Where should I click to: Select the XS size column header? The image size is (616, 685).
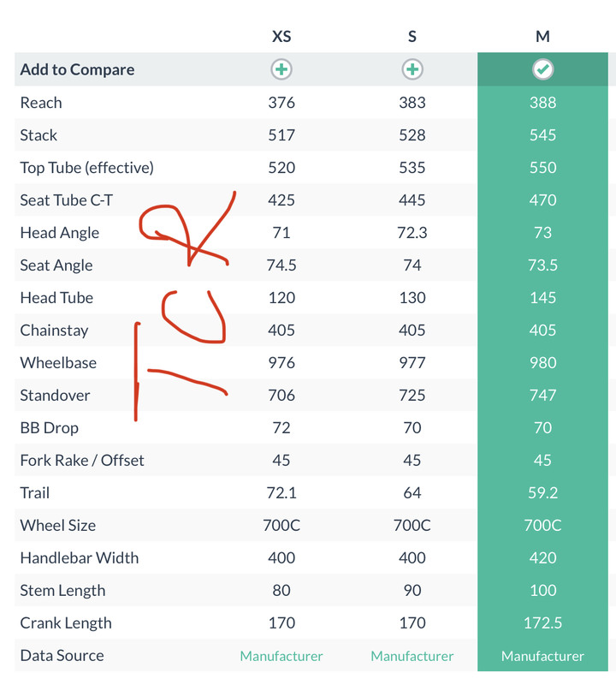[281, 36]
